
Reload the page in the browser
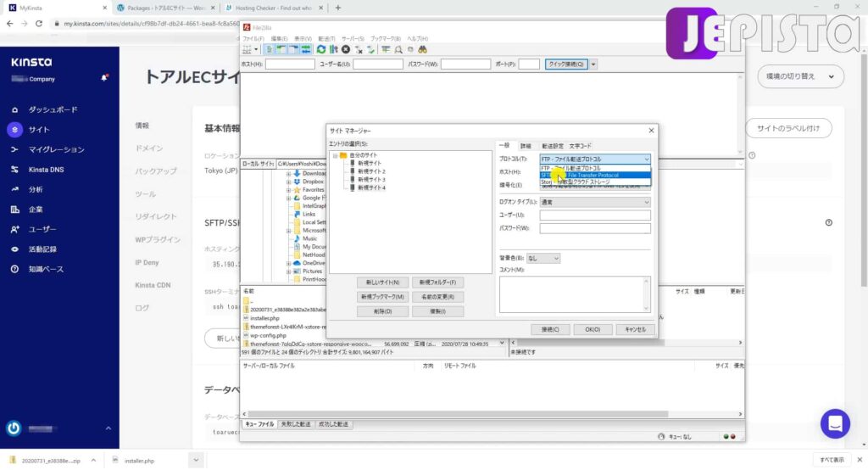(x=39, y=24)
